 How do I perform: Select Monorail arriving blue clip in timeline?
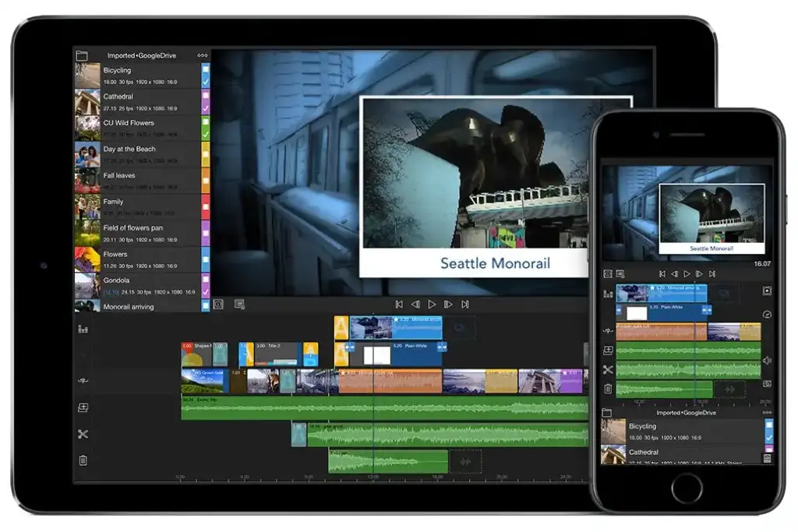pos(396,328)
